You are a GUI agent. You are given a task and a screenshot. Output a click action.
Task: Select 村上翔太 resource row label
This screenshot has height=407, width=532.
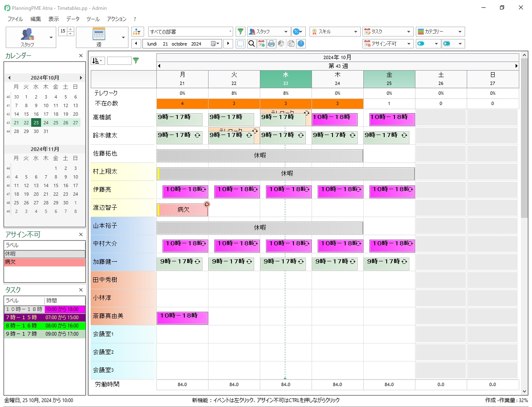click(123, 171)
